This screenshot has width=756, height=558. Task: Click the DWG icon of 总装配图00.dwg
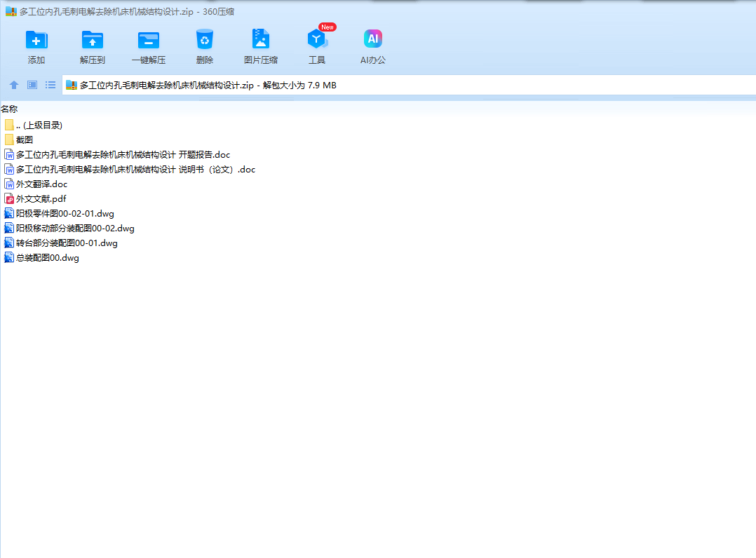(9, 257)
